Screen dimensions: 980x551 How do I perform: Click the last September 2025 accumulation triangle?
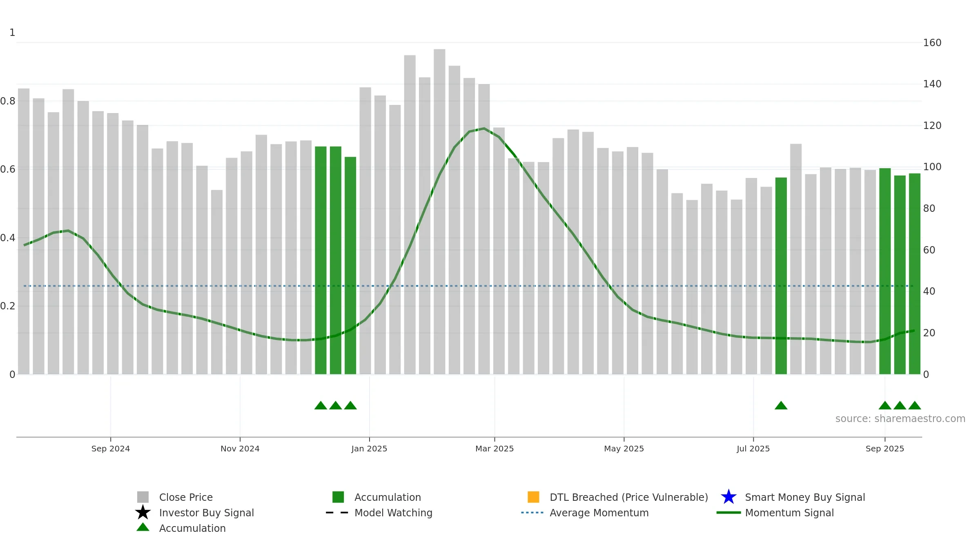pyautogui.click(x=915, y=405)
